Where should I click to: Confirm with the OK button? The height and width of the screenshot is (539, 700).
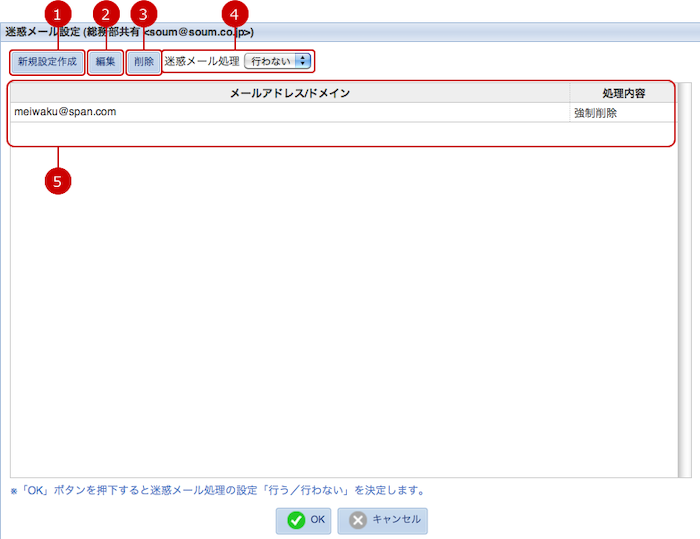(304, 520)
